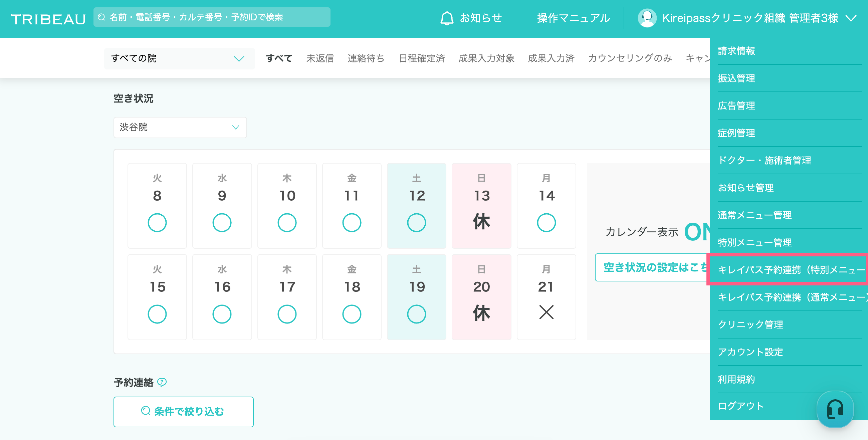Click the search magnifier in the header
The image size is (868, 440).
101,17
